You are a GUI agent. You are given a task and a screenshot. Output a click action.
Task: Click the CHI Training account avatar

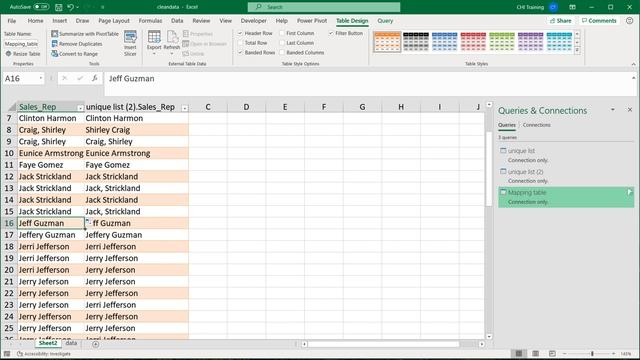[553, 7]
